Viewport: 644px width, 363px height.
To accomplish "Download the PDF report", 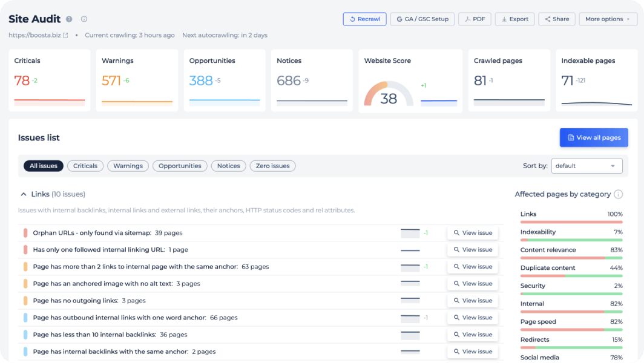I will (x=475, y=19).
